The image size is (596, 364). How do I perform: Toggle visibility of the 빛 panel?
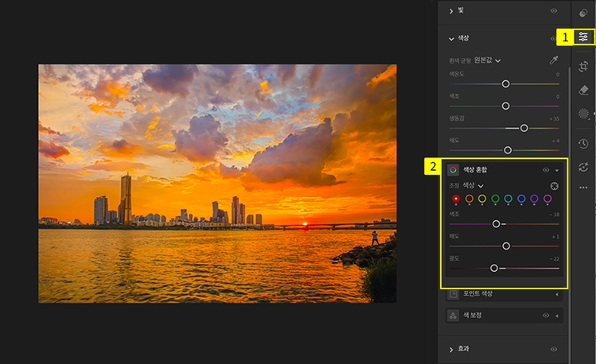pos(554,10)
